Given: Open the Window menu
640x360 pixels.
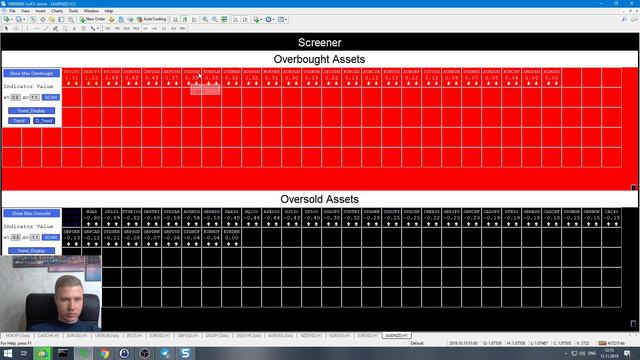Looking at the screenshot, I should pos(91,11).
